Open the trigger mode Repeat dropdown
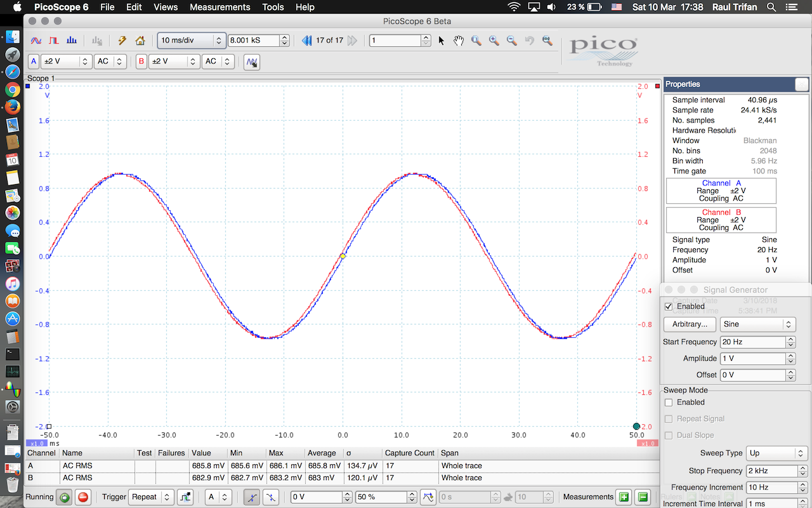Screen dimensions: 812x508 pyautogui.click(x=151, y=497)
